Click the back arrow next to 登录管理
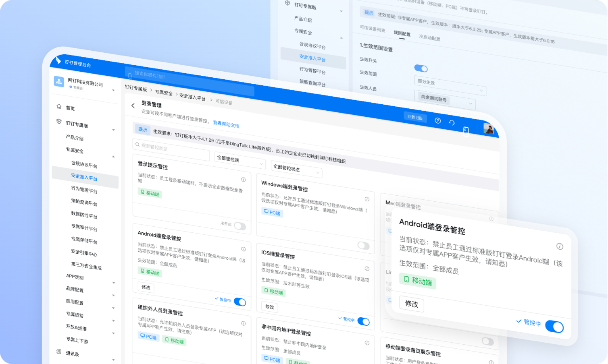The height and width of the screenshot is (364, 608). click(x=133, y=105)
